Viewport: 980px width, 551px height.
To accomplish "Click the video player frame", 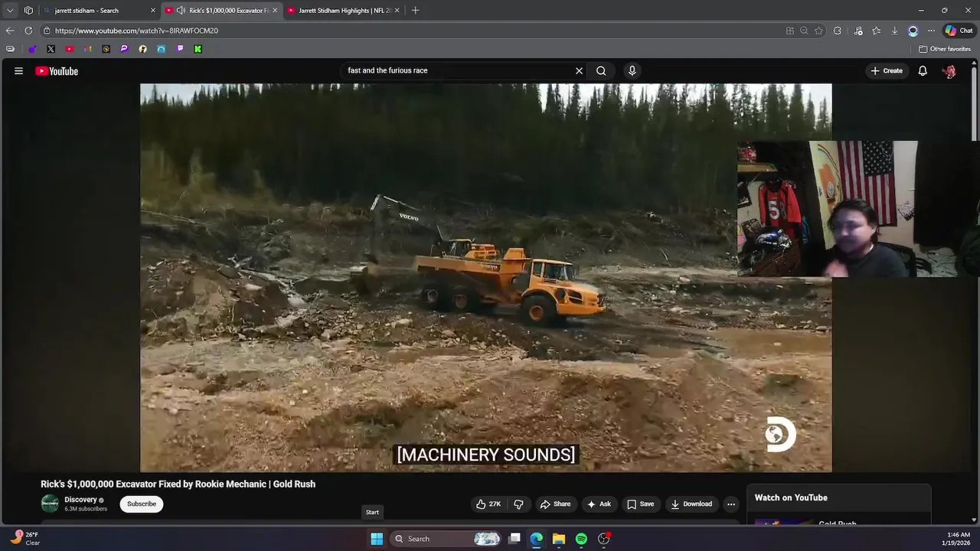I will pos(485,278).
